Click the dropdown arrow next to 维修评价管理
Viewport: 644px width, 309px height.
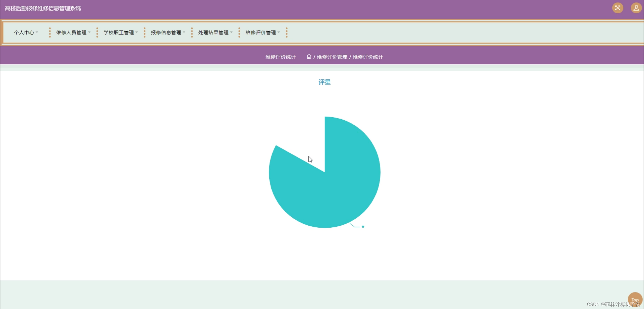click(279, 32)
